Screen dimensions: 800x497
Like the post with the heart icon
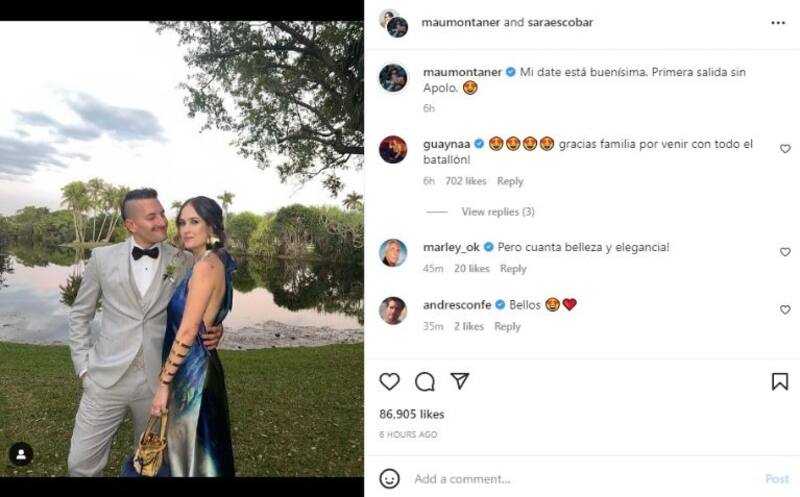tap(390, 381)
